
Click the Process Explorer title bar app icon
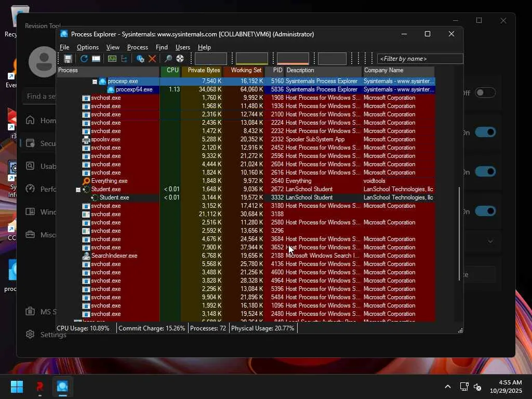(x=64, y=34)
